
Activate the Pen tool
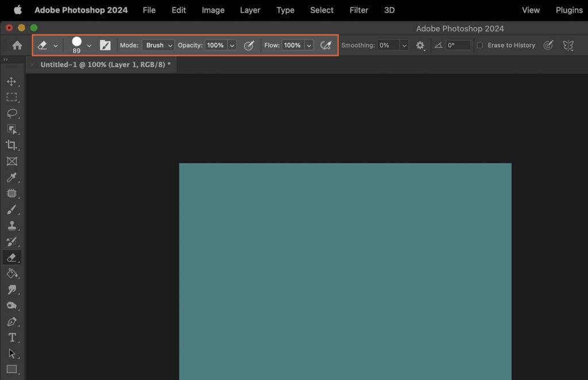pyautogui.click(x=13, y=321)
